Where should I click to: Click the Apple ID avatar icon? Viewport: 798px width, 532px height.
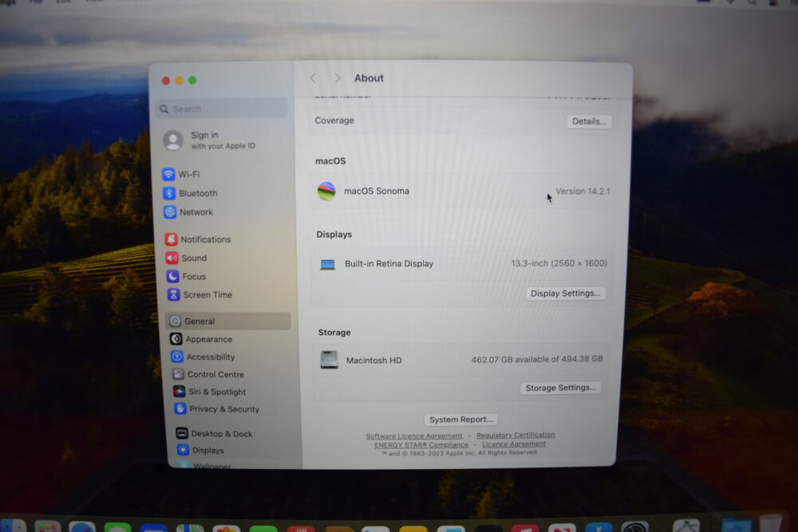coord(173,140)
